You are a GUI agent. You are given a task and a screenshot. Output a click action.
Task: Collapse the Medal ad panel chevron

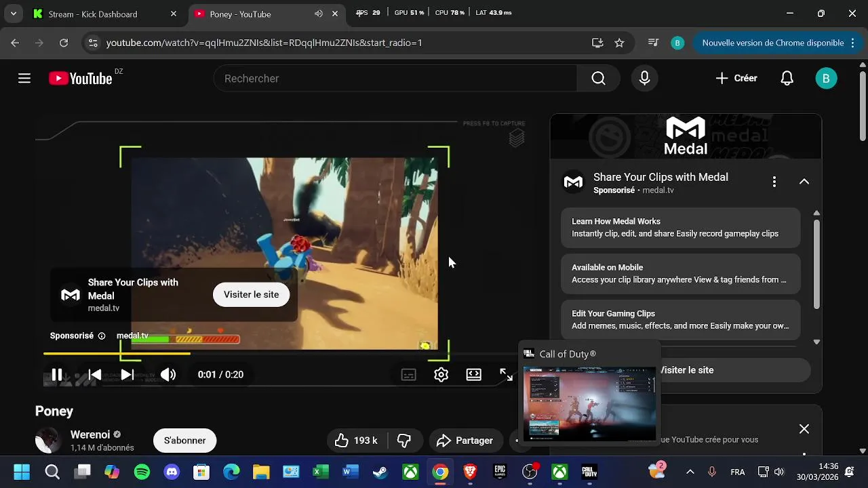coord(804,182)
